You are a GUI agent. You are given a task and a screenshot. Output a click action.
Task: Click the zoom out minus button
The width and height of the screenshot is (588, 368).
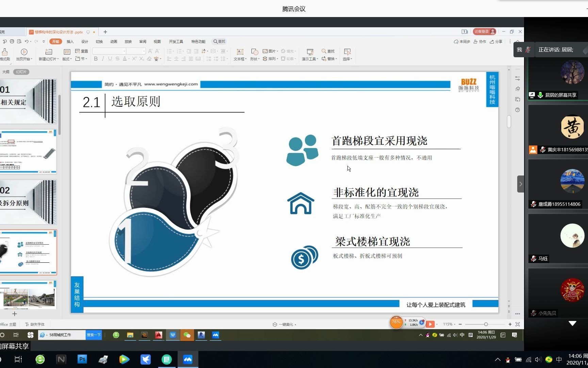pos(460,324)
